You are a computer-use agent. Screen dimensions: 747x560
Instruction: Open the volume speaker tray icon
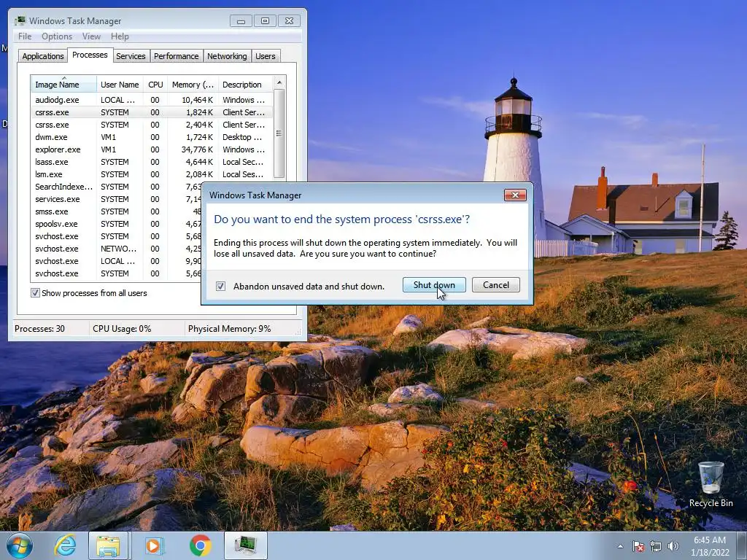[673, 546]
